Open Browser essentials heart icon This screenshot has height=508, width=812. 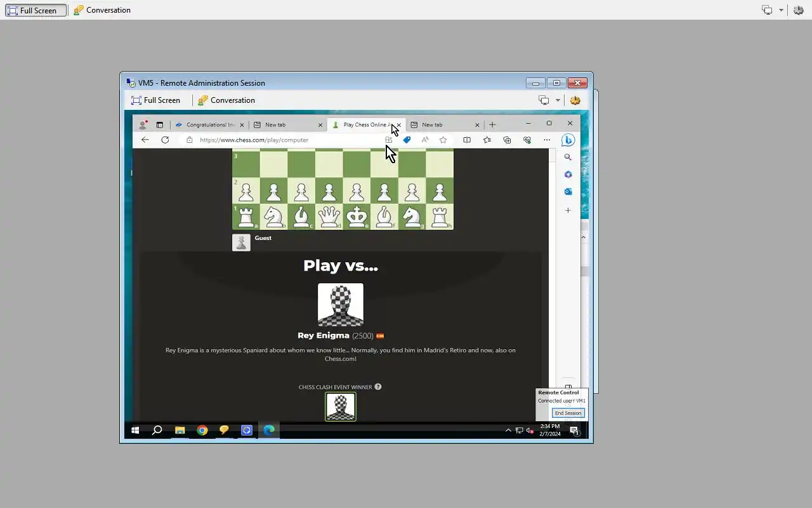527,140
